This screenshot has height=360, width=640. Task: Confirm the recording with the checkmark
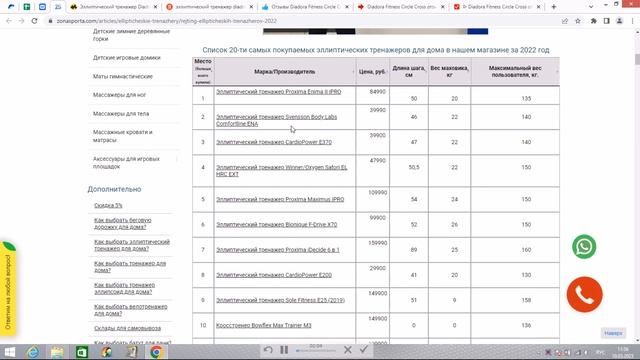pos(364,350)
